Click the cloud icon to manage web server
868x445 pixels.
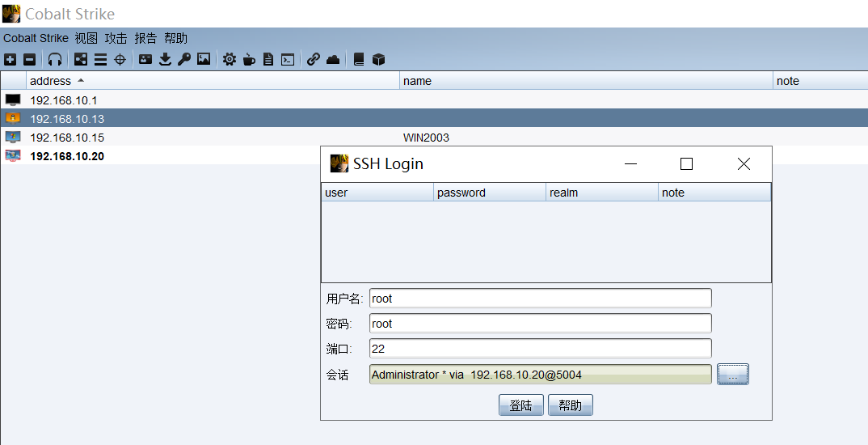[x=333, y=59]
